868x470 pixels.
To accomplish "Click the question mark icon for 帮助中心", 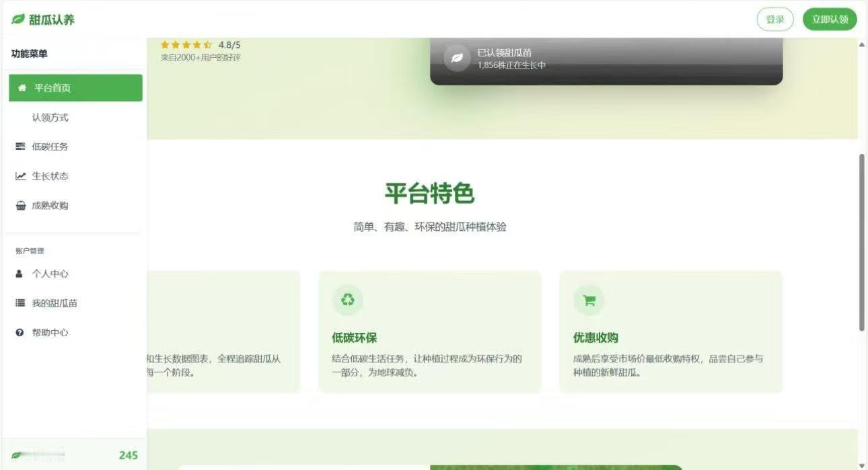I will pos(19,331).
